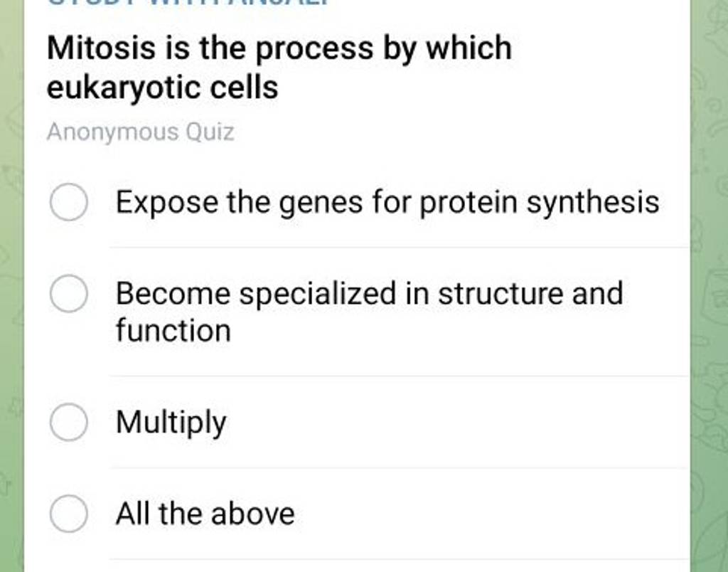Select the radio button beside 'Expose the genes for protein synthesis'

68,203
